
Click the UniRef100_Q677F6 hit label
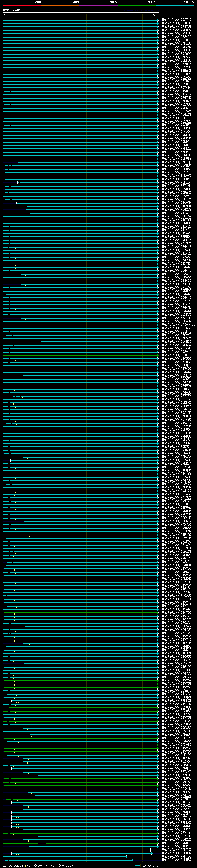[177, 396]
